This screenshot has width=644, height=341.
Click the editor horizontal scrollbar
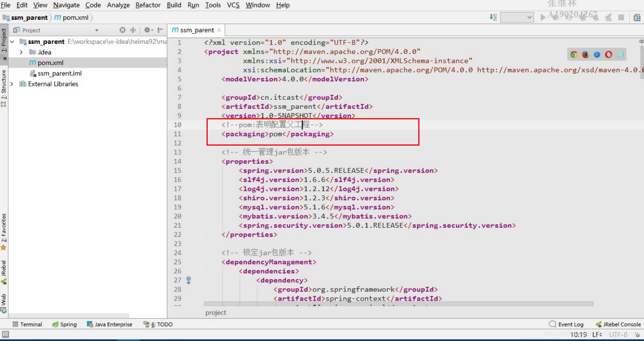tap(398, 304)
